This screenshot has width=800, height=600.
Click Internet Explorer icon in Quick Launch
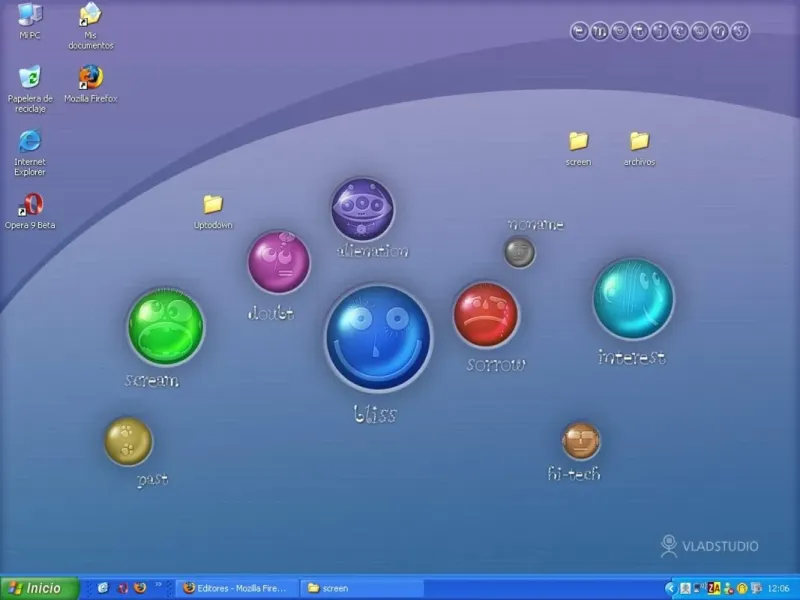coord(102,588)
